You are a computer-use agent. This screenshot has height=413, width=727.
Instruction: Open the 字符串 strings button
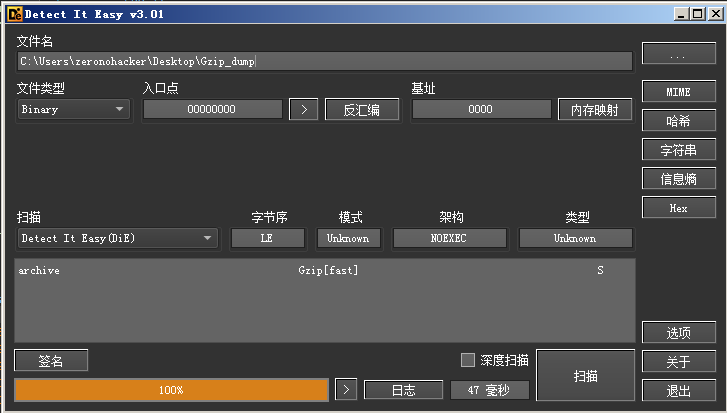tap(679, 149)
